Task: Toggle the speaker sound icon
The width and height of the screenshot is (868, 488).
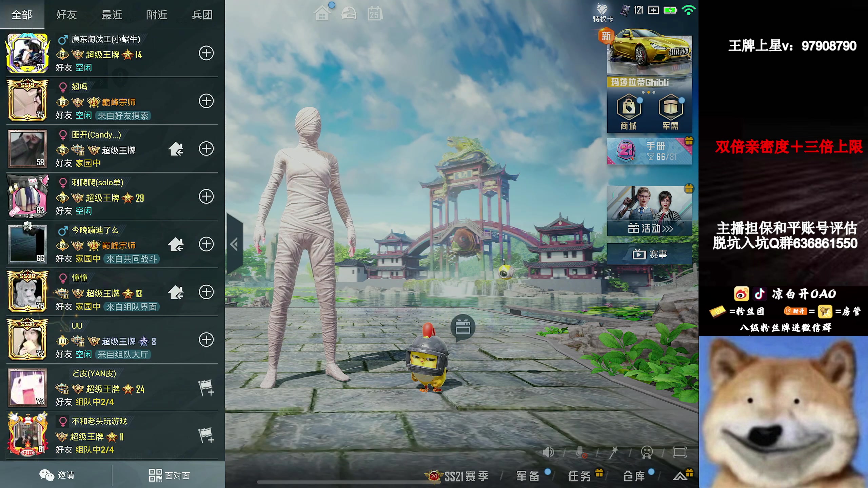Action: tap(548, 452)
